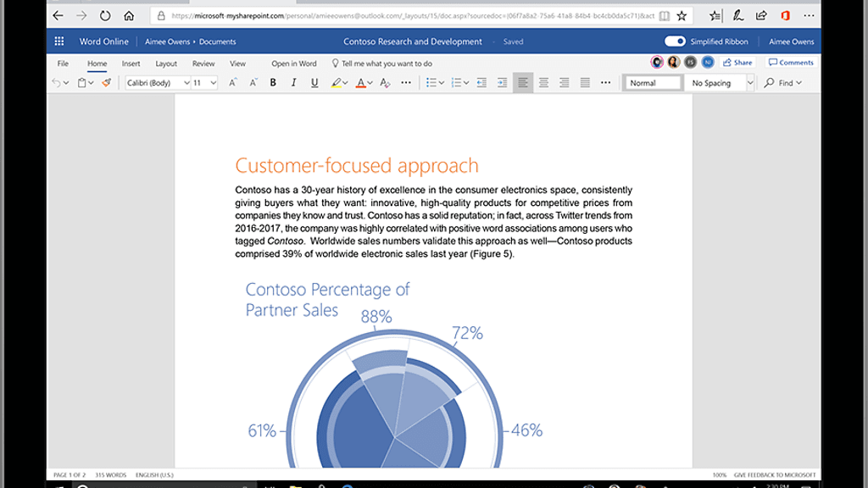868x488 pixels.
Task: Expand the bullets list dropdown arrow
Action: [x=442, y=83]
